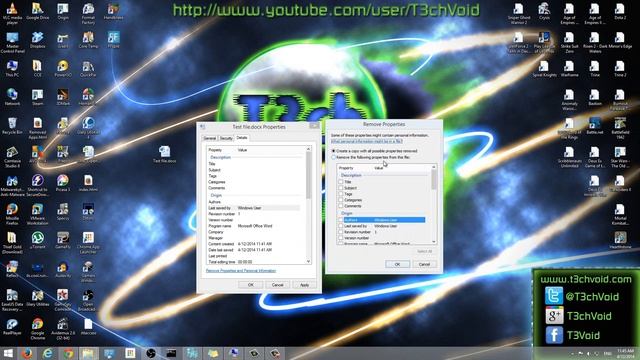Select the Audacity desktop icon
Screen dimensions: 640x360
coord(63,269)
